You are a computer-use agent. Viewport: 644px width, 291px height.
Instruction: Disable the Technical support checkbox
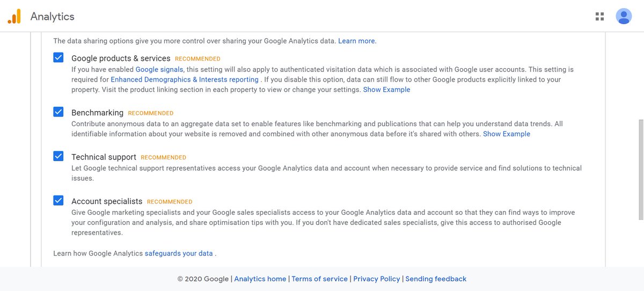point(58,156)
